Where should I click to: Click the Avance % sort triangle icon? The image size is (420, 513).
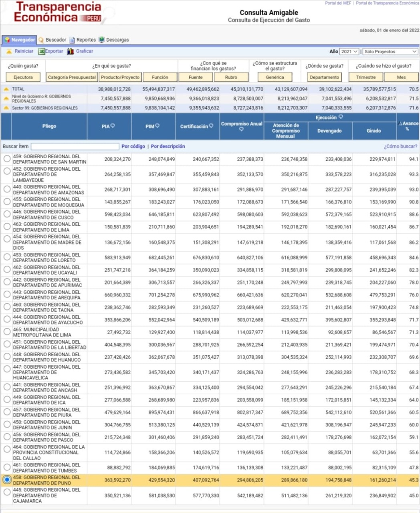400,123
